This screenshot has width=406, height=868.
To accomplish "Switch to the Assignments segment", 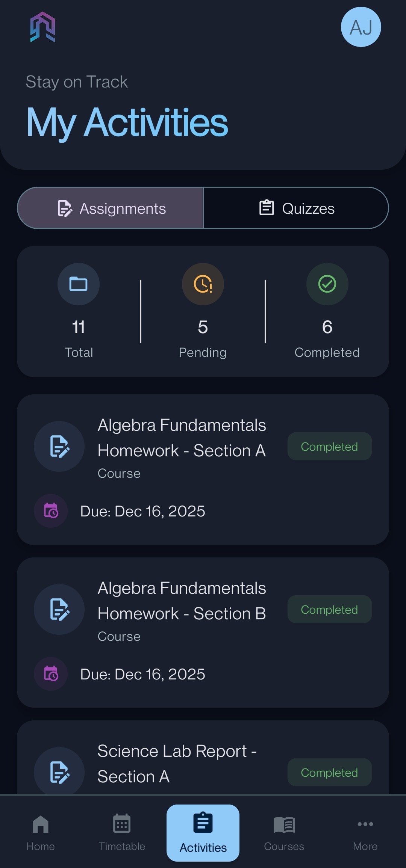I will click(x=111, y=208).
